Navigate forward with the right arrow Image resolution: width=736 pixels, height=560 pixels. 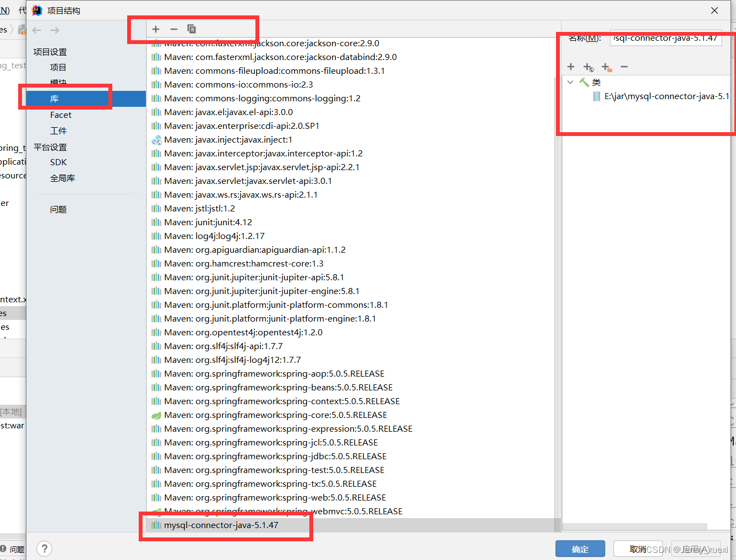(54, 30)
